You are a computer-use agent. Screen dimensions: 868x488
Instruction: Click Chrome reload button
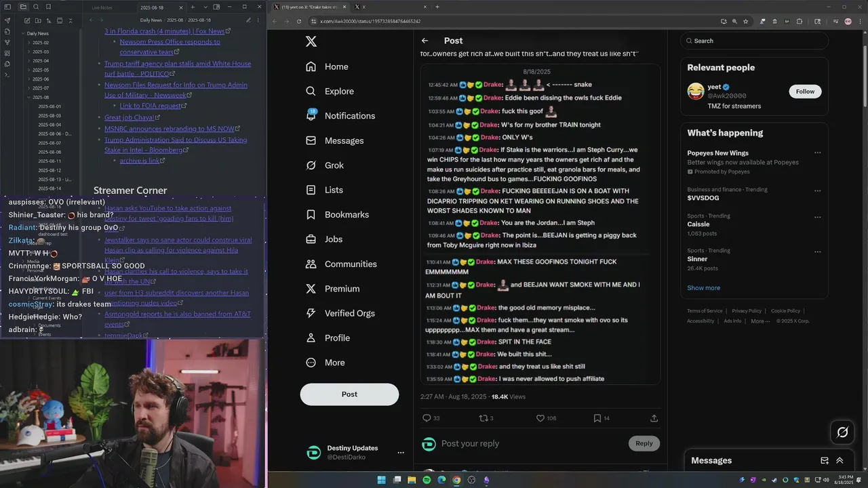[298, 21]
